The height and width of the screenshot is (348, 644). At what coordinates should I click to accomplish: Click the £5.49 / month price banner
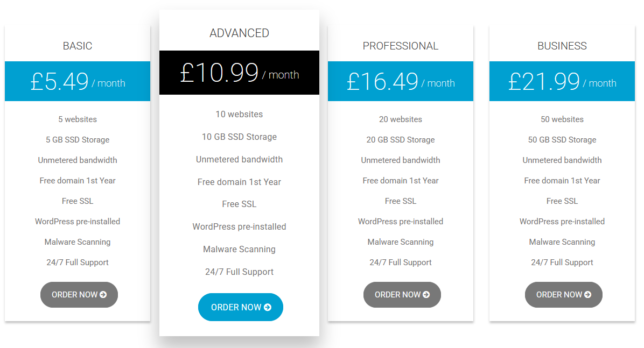pyautogui.click(x=78, y=81)
